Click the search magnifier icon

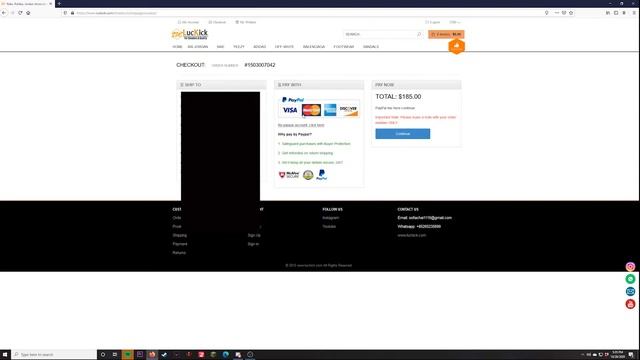tap(419, 34)
